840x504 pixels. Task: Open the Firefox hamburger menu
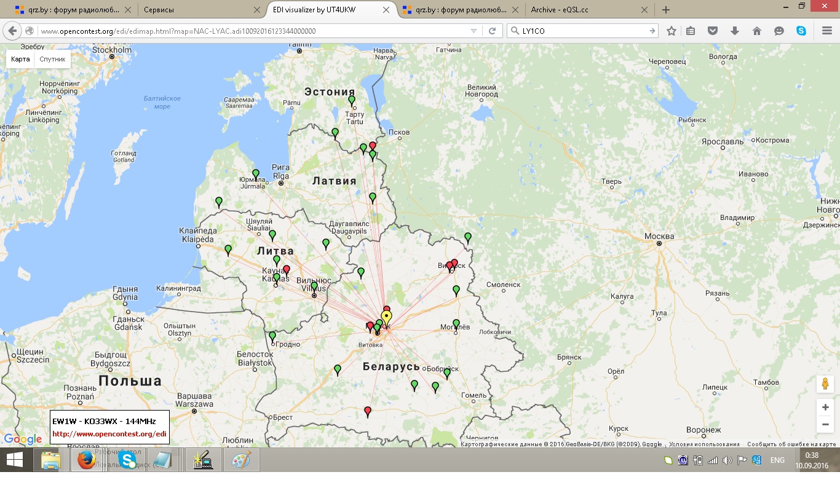click(x=827, y=31)
